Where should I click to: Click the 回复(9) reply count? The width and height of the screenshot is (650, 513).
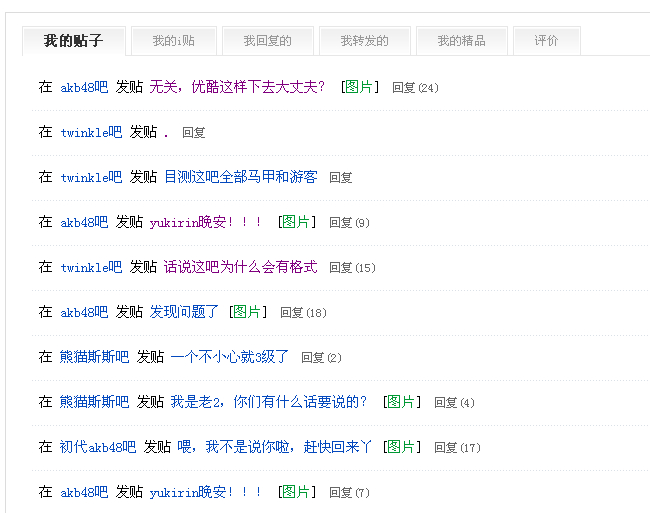pyautogui.click(x=349, y=223)
